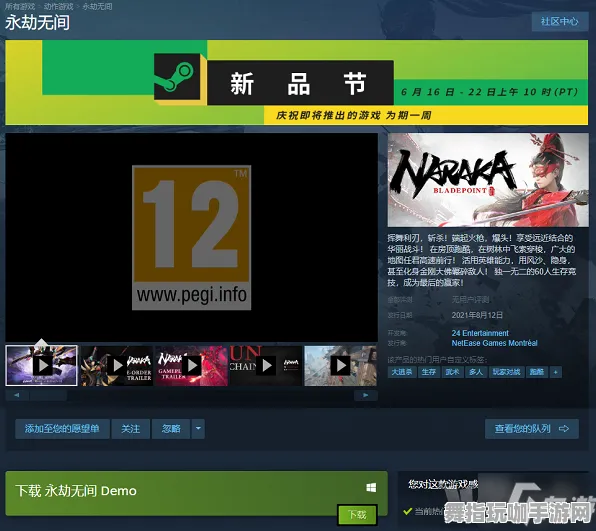Select the 跑酷 tag

[537, 372]
